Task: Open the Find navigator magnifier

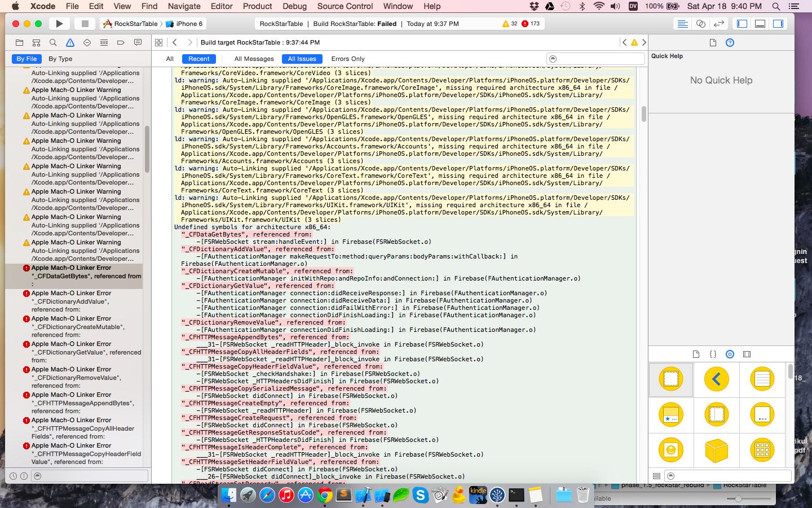Action: tap(53, 42)
